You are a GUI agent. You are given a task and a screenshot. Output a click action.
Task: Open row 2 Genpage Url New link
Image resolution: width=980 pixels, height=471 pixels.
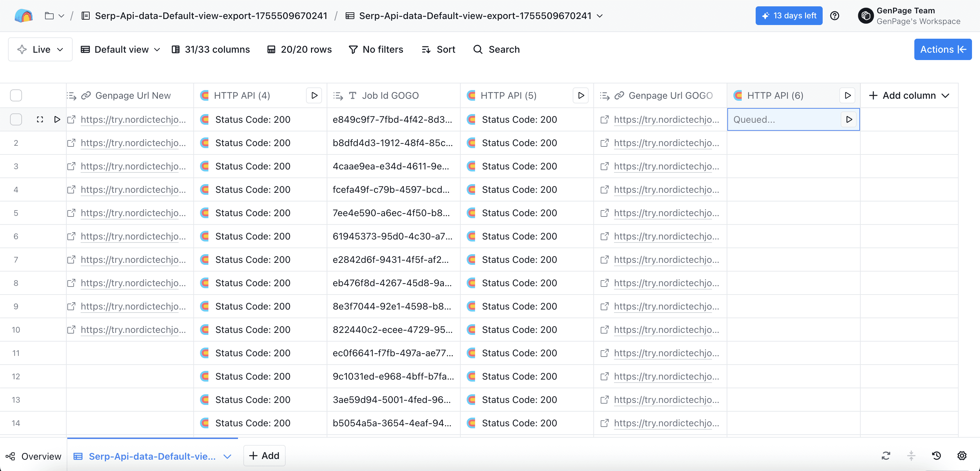point(133,143)
